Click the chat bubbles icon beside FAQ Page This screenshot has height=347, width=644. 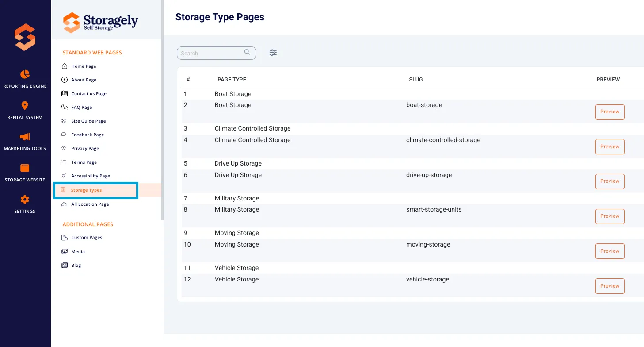[x=65, y=107]
